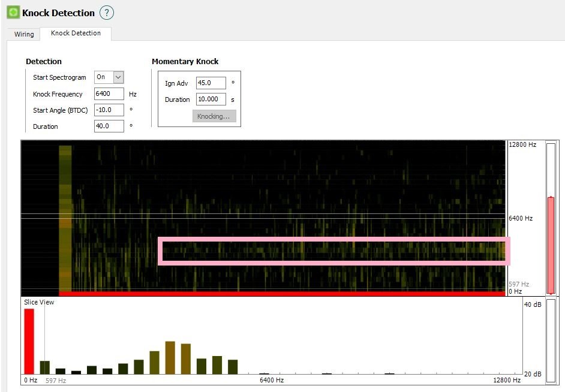
Task: Click the 12800 Hz slice axis label
Action: pos(507,380)
